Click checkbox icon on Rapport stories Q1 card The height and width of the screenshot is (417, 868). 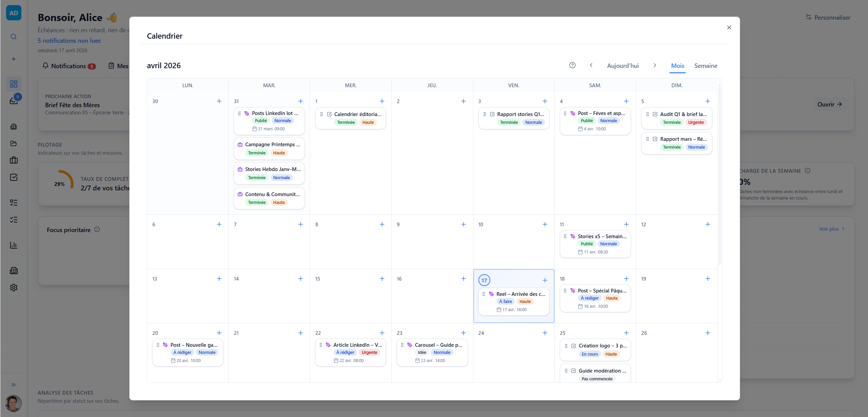[x=492, y=114]
